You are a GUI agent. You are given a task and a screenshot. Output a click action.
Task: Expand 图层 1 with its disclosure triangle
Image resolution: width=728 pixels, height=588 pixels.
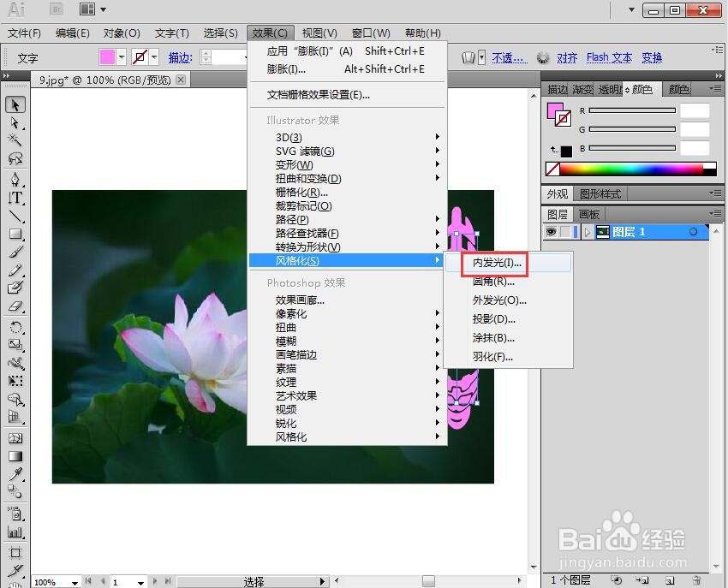point(588,231)
